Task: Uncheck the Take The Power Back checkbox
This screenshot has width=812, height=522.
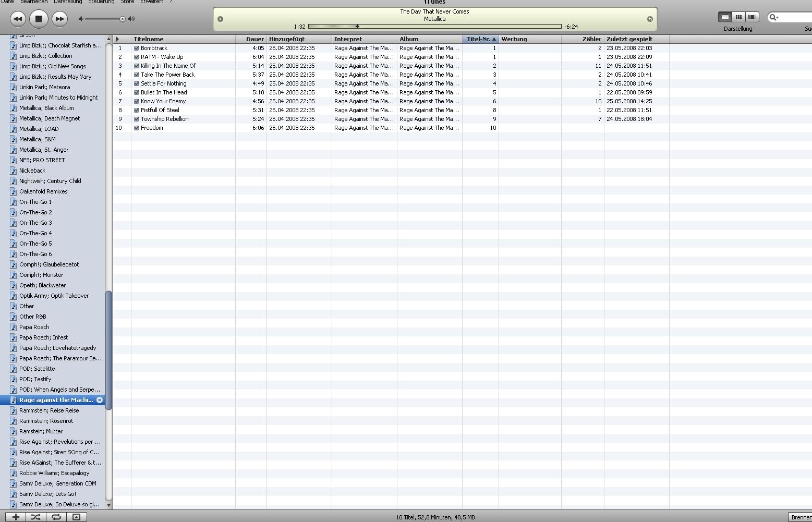Action: [137, 75]
